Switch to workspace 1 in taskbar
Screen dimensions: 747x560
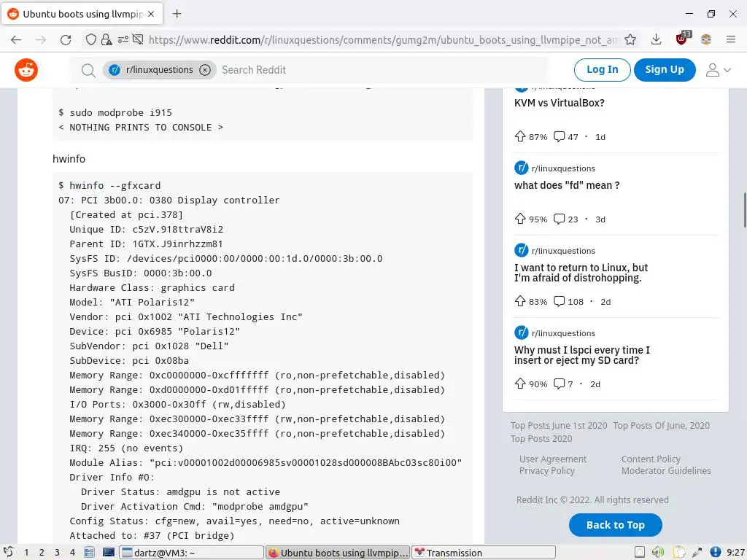[26, 553]
